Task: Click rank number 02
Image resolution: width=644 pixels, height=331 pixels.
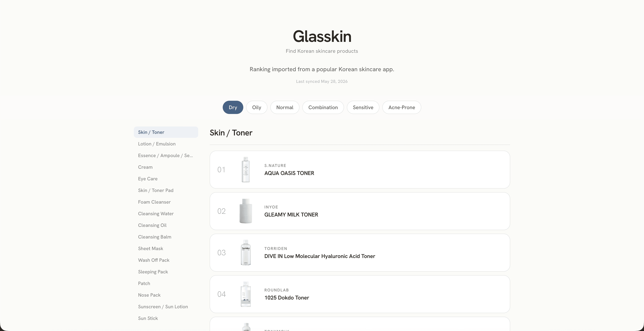Action: tap(221, 211)
